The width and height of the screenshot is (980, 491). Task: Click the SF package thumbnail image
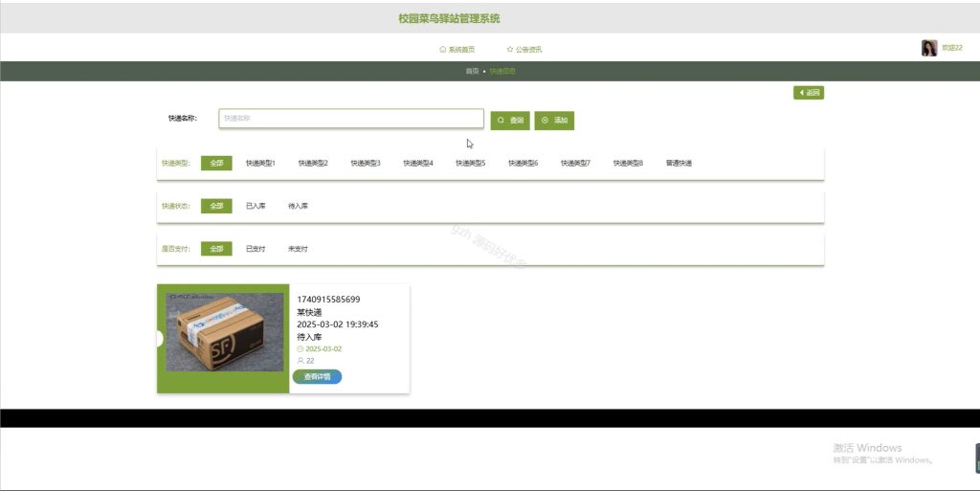point(224,332)
